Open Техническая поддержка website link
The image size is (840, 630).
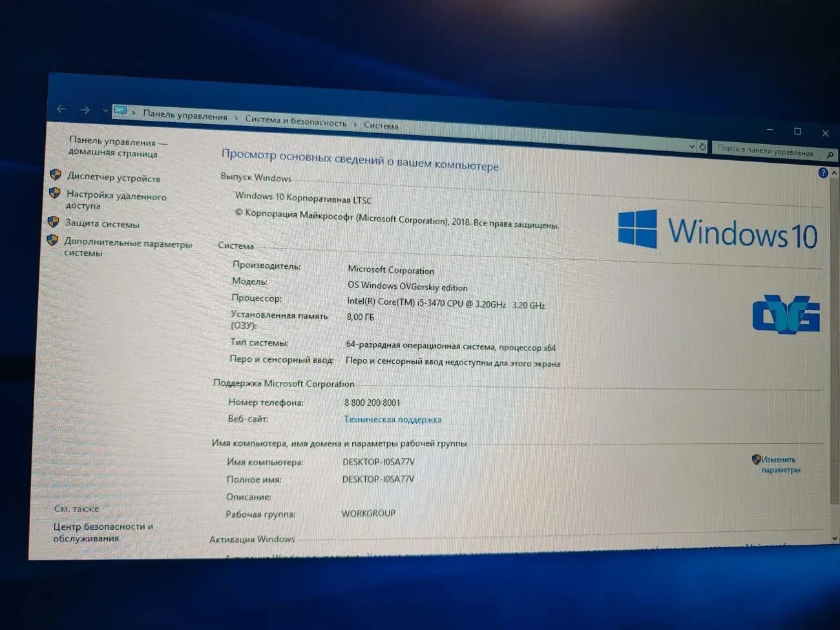[393, 419]
